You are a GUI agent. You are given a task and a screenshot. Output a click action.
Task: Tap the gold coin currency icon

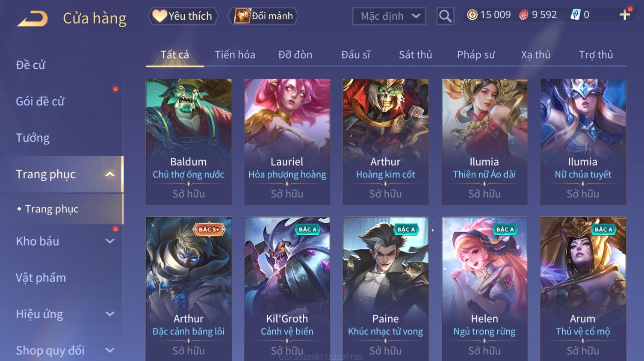point(472,15)
